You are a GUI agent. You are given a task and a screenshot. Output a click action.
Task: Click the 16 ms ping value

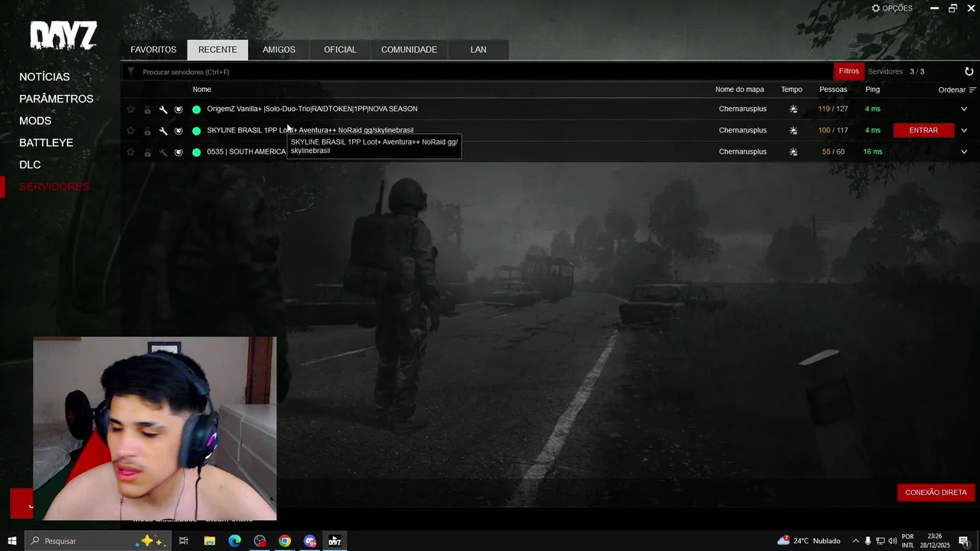pos(873,152)
